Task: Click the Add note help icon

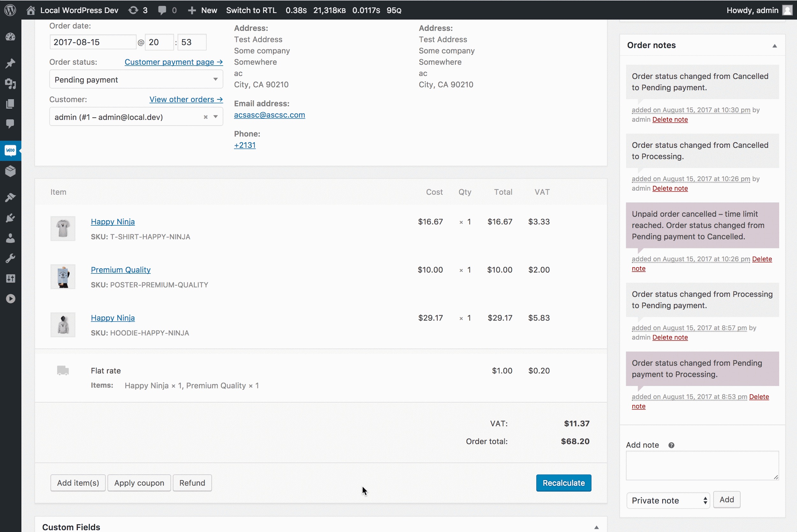Action: click(671, 445)
